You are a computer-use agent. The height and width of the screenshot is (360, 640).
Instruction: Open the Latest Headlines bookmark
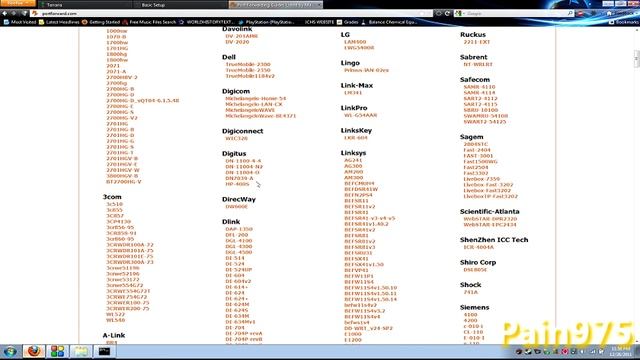58,22
